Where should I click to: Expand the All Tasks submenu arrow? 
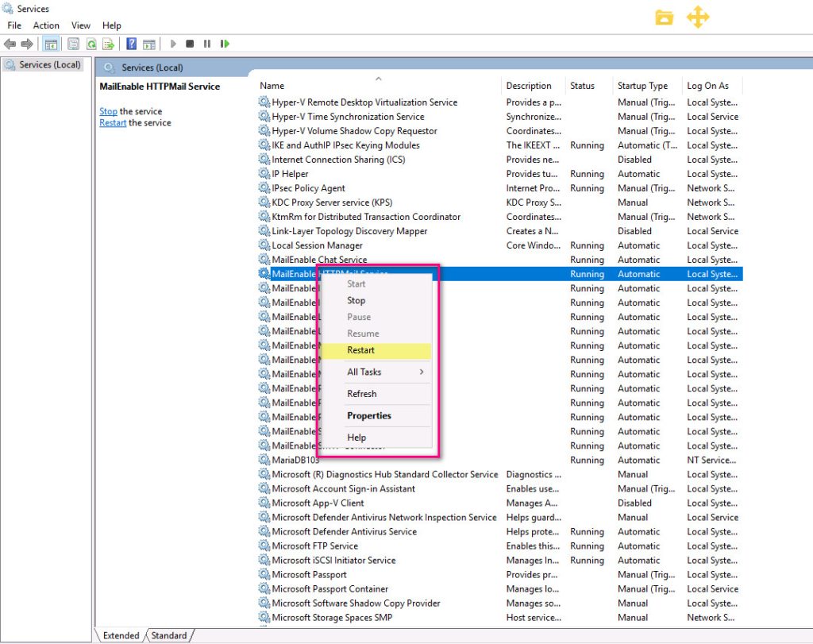pos(421,372)
